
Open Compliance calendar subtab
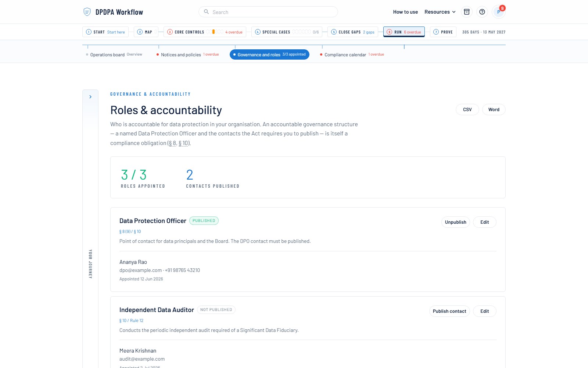point(352,54)
